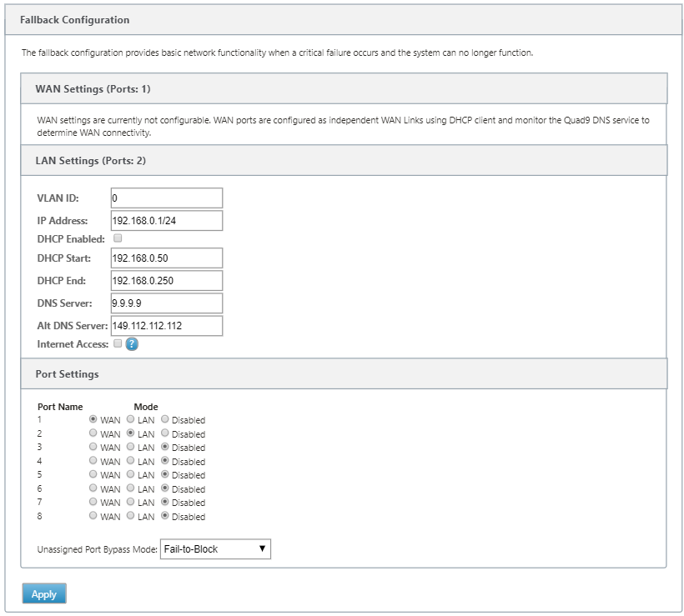The width and height of the screenshot is (684, 616).
Task: Set port 8 mode to LAN
Action: point(130,515)
